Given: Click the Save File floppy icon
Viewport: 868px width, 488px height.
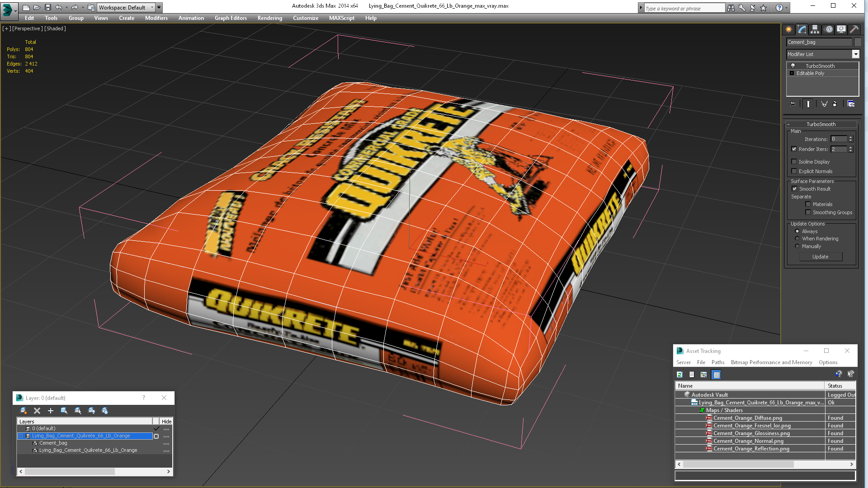Looking at the screenshot, I should (47, 7).
